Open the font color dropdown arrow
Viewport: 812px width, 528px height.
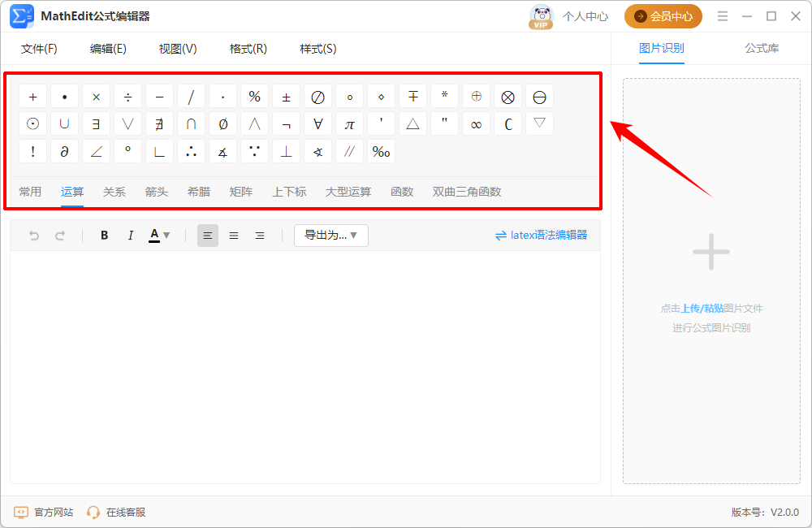(x=166, y=236)
